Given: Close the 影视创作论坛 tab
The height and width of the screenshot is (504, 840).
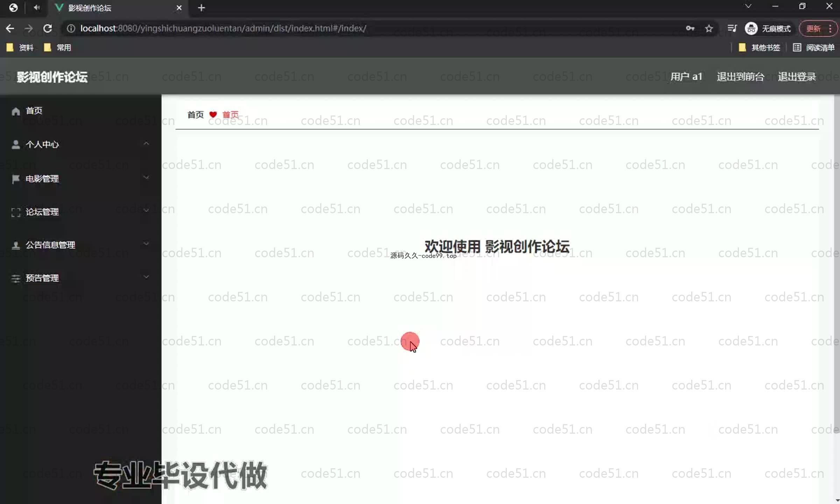Looking at the screenshot, I should click(179, 8).
